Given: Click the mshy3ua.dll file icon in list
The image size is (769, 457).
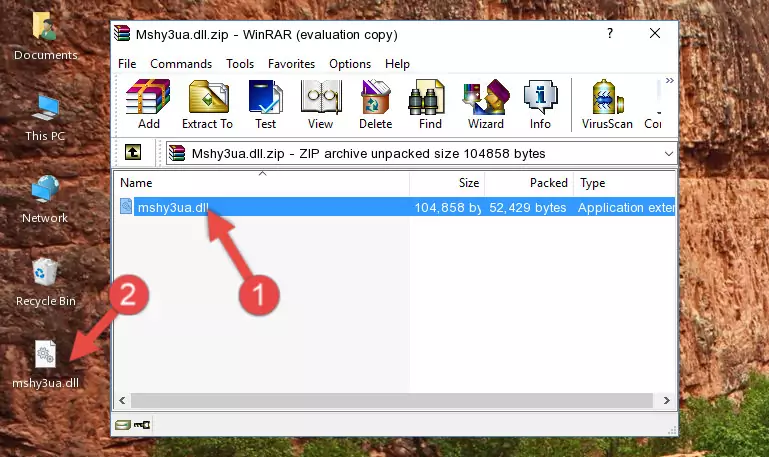Looking at the screenshot, I should coord(126,207).
